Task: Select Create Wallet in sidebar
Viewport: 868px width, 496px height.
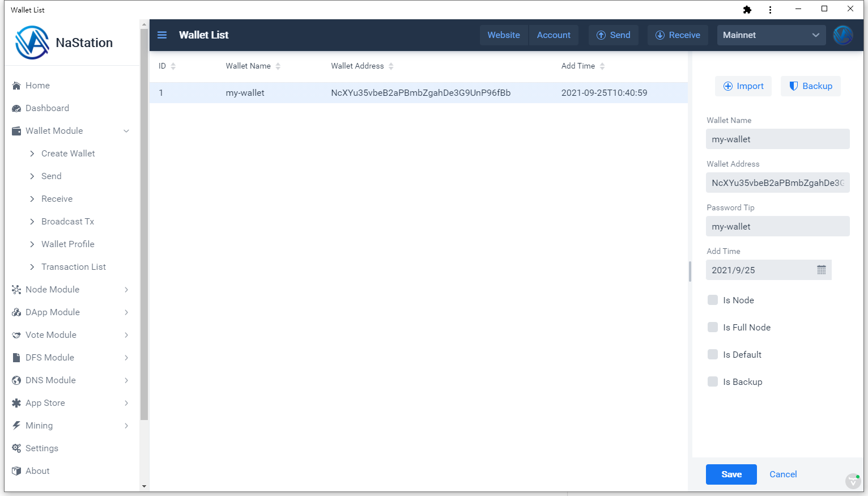Action: point(68,154)
